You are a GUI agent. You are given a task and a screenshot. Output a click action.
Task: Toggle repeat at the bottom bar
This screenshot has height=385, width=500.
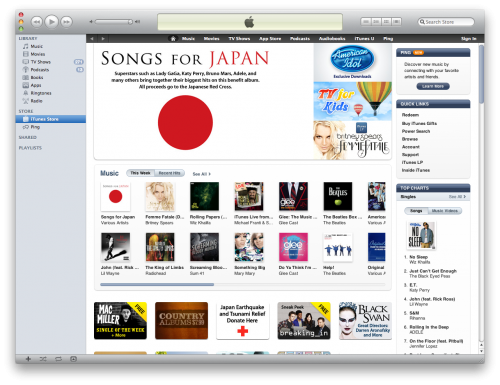pos(58,359)
